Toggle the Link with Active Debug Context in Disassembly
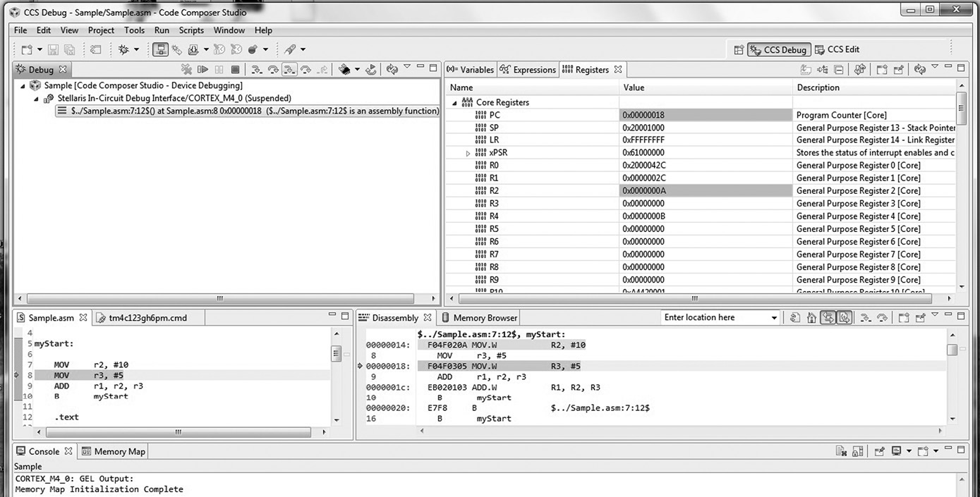The width and height of the screenshot is (980, 497). tap(828, 317)
